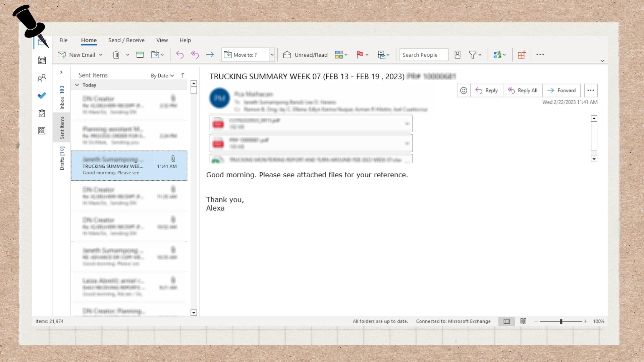Collapse the Today group header
This screenshot has height=362, width=644.
pyautogui.click(x=77, y=85)
